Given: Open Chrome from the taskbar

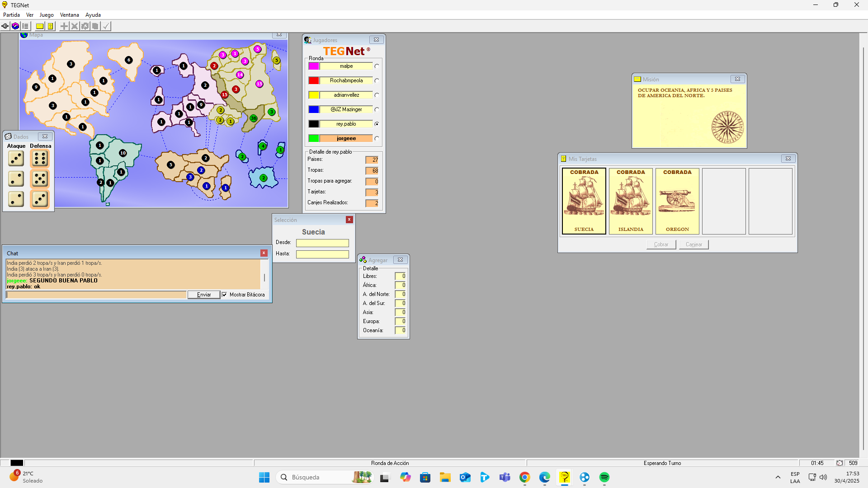Looking at the screenshot, I should coord(524,477).
